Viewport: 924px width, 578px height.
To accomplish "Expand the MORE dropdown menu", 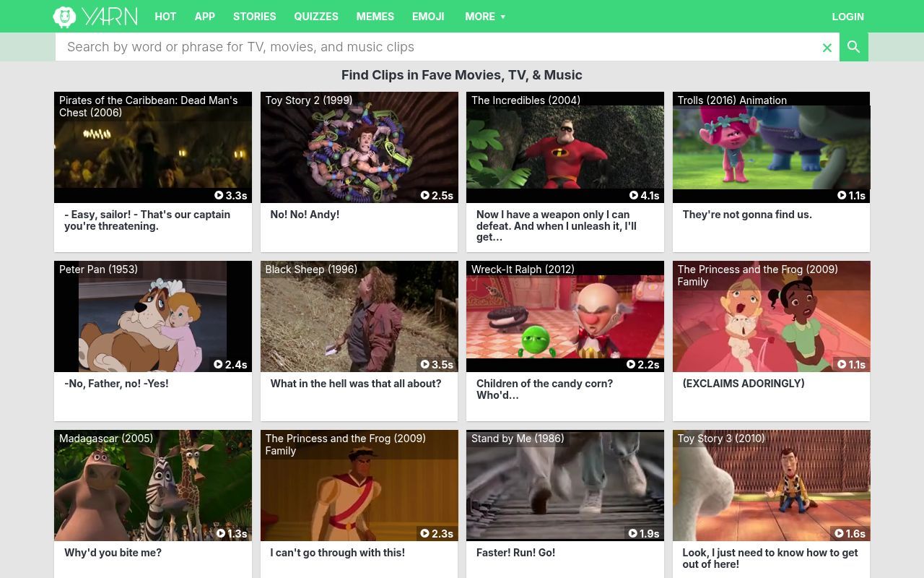I will (485, 17).
